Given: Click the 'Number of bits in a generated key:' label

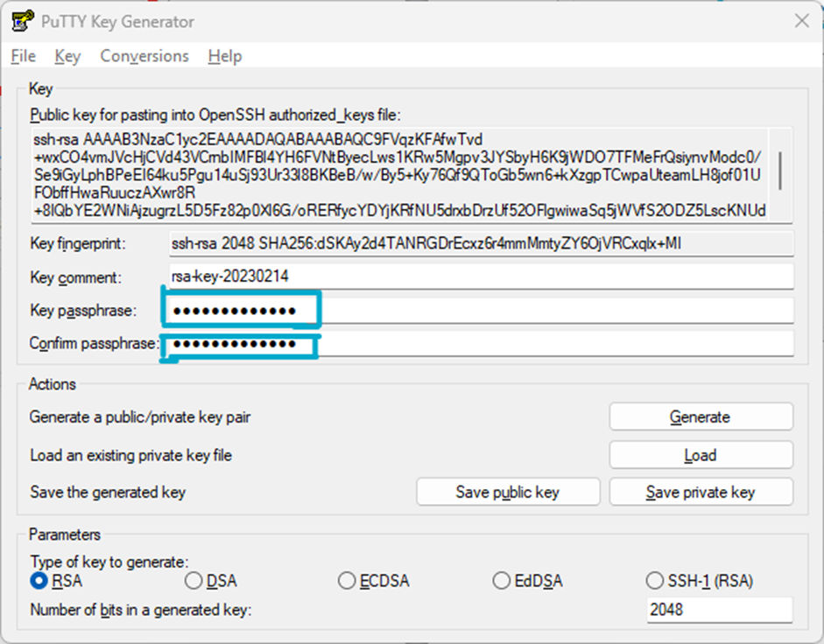Looking at the screenshot, I should [141, 610].
